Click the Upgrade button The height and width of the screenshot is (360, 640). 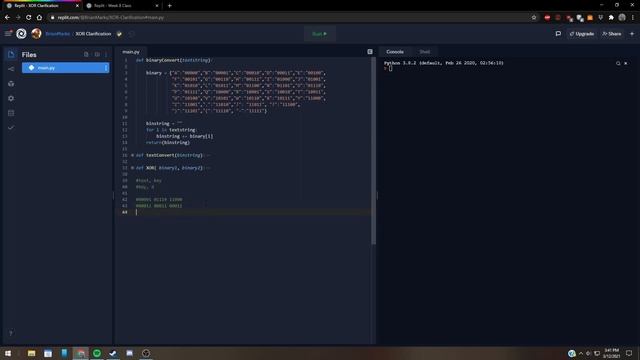pos(582,34)
